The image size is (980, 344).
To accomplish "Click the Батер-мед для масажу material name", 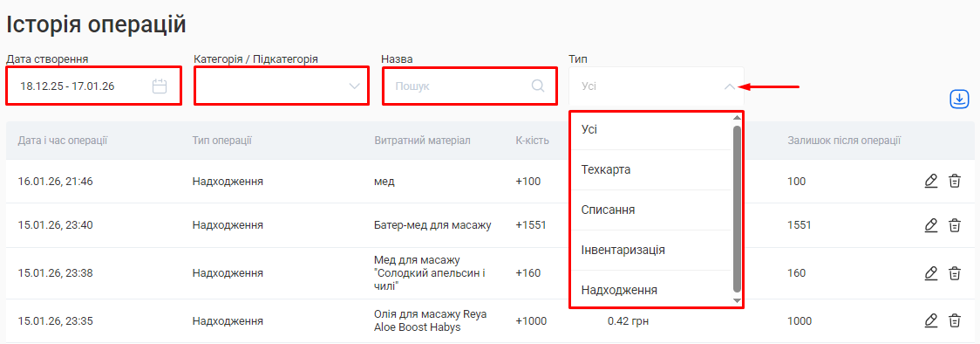I will tap(432, 224).
